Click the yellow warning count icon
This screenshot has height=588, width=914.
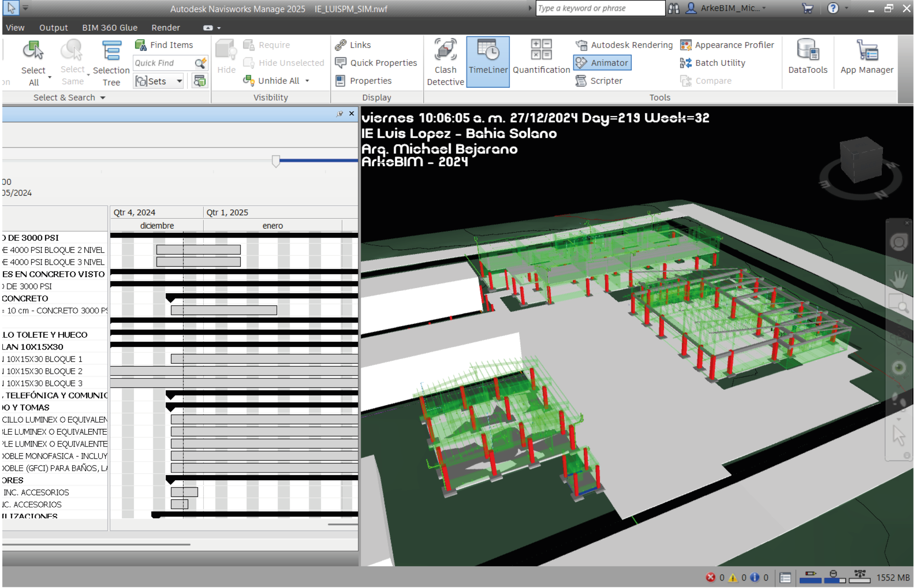[x=733, y=577]
